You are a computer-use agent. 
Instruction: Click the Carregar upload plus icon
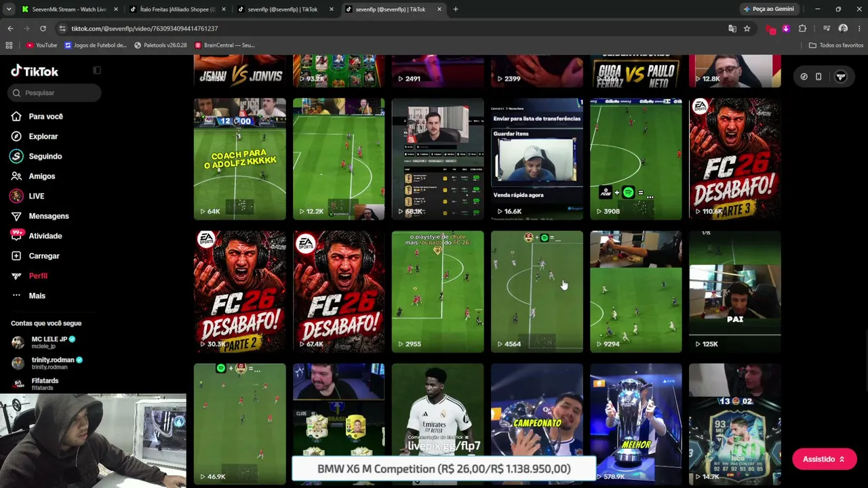point(16,256)
